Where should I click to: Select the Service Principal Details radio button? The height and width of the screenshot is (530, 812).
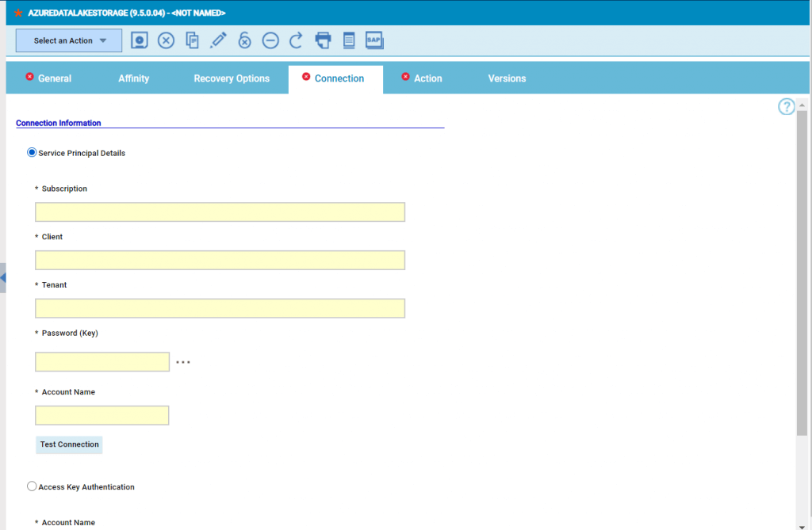pos(33,153)
